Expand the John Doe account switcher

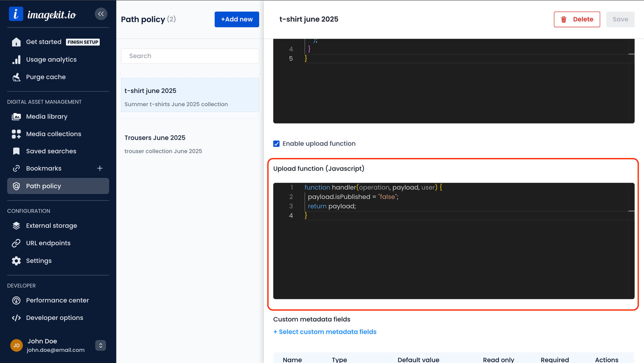[101, 345]
